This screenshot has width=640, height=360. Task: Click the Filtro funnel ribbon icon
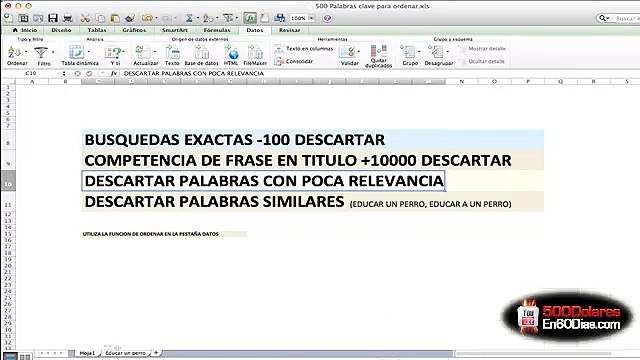click(x=40, y=52)
